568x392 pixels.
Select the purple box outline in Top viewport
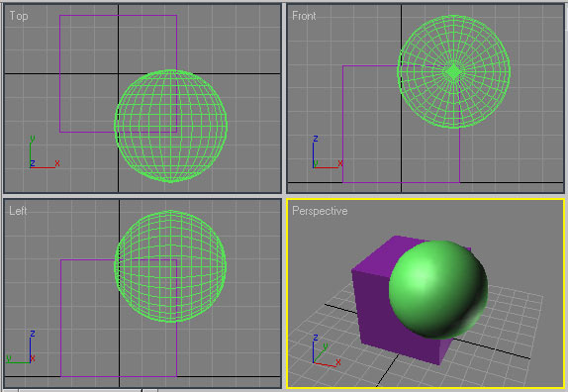118,73
